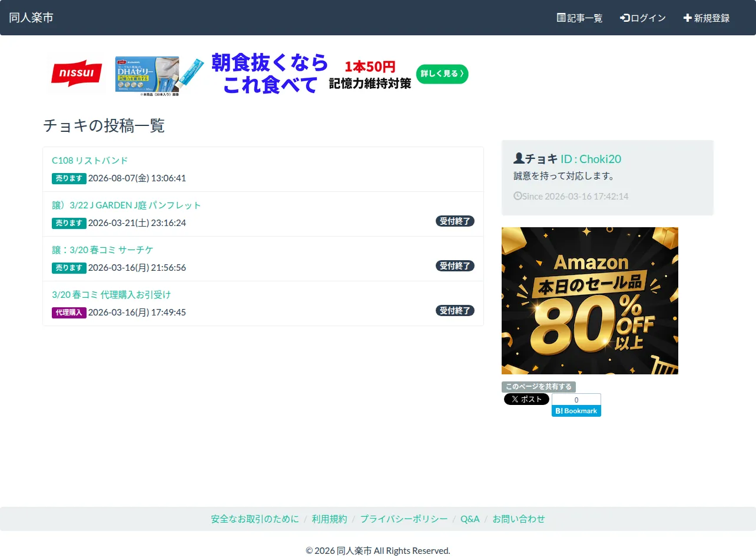
Task: Click the 代理購入 category badge
Action: point(69,313)
